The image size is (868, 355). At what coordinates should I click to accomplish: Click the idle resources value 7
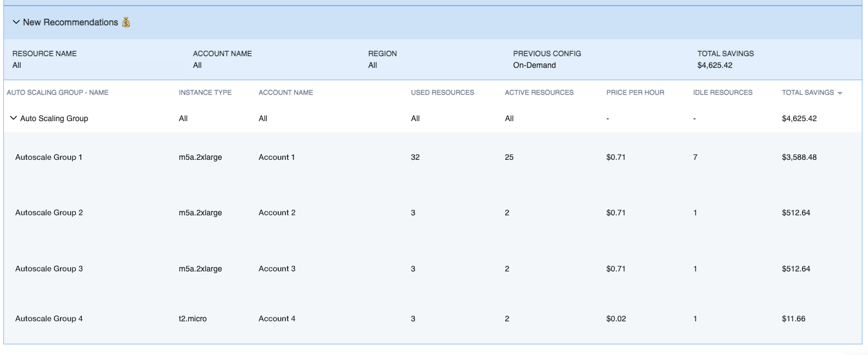pyautogui.click(x=695, y=157)
